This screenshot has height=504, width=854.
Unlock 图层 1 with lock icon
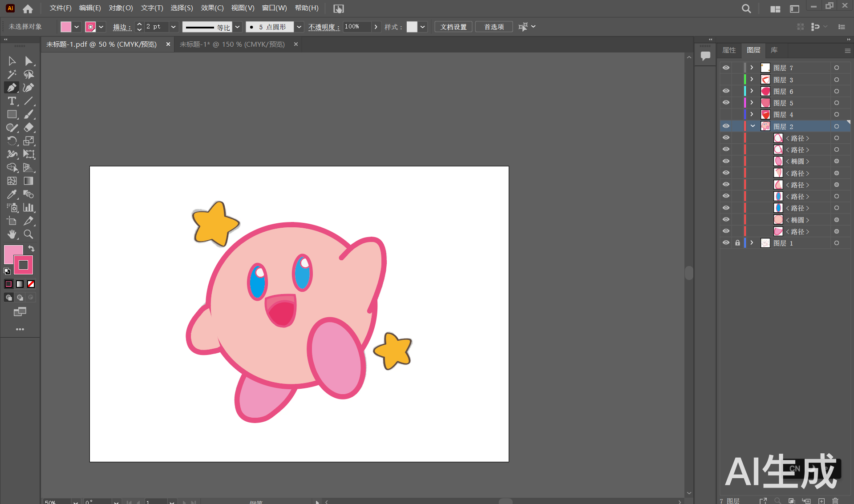(x=737, y=243)
